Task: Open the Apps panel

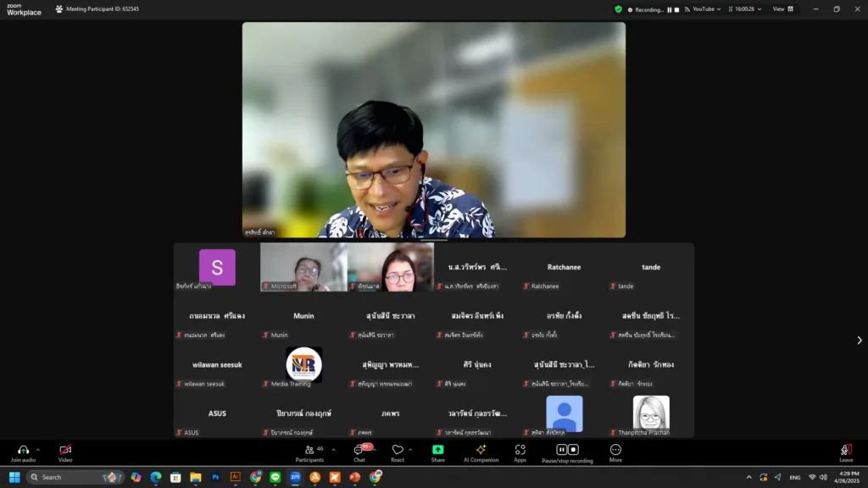Action: coord(520,450)
